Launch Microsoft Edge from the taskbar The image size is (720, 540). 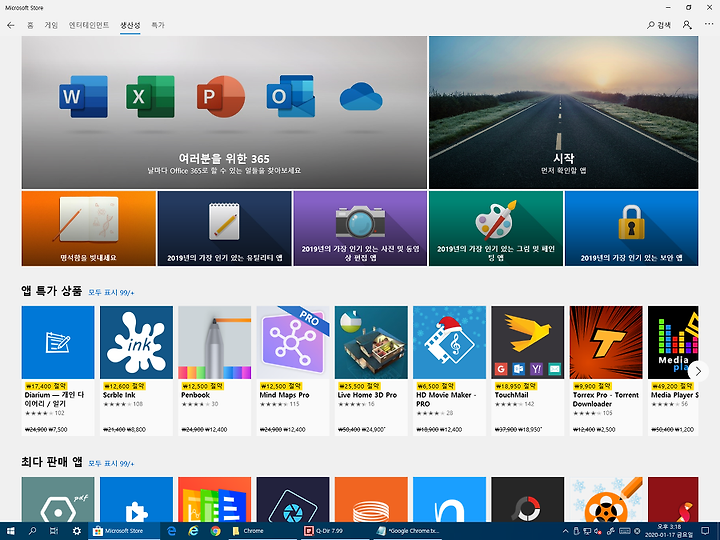pyautogui.click(x=172, y=531)
